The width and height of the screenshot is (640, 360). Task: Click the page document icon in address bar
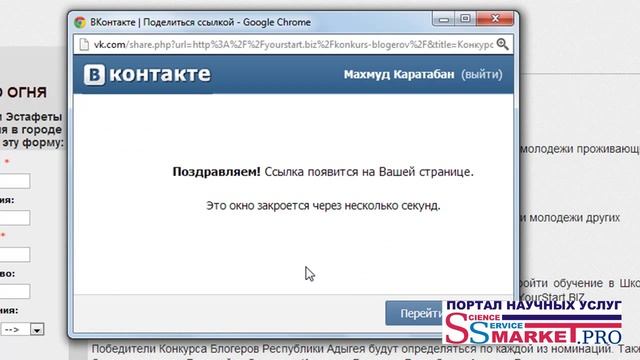click(84, 44)
